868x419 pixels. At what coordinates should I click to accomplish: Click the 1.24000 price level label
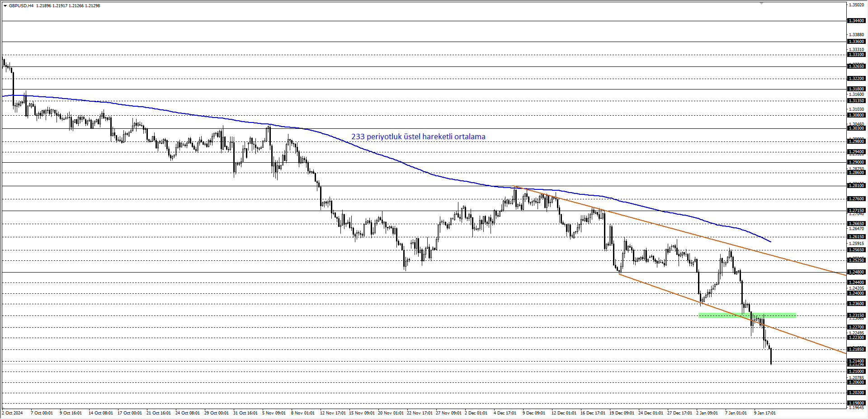click(x=856, y=293)
